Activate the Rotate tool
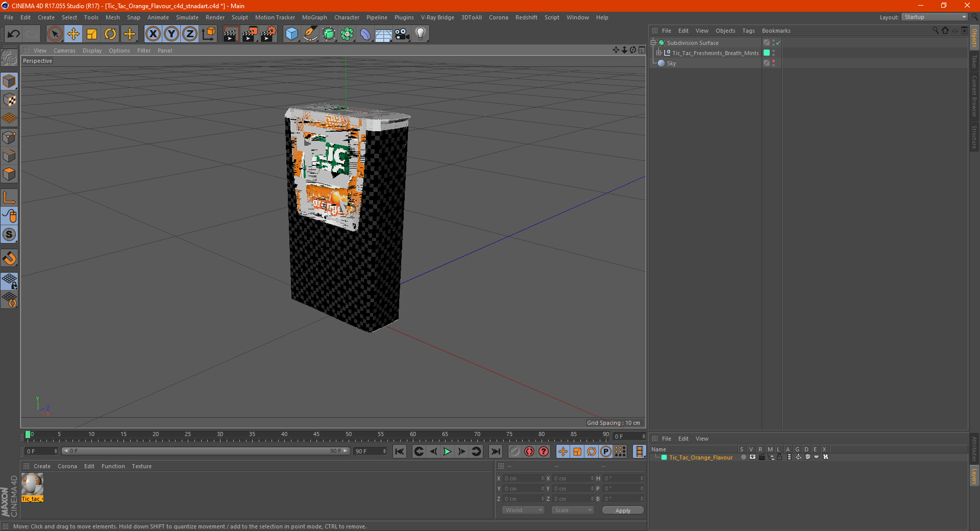The height and width of the screenshot is (531, 980). [110, 34]
